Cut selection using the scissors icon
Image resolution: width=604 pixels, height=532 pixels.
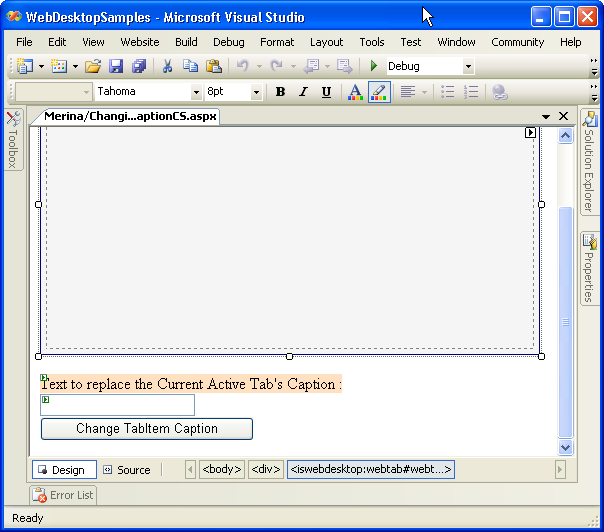168,66
